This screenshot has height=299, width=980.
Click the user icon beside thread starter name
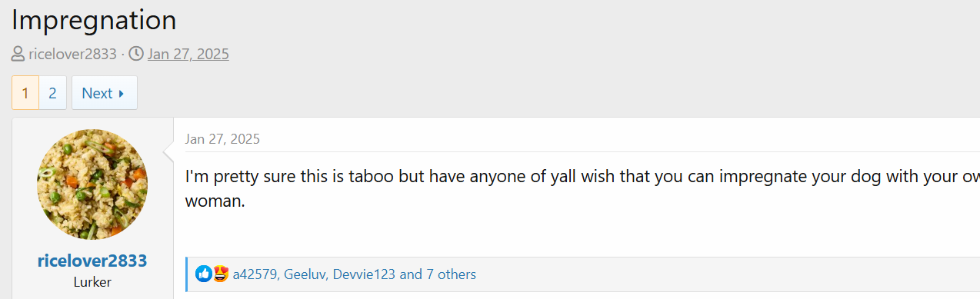(18, 55)
